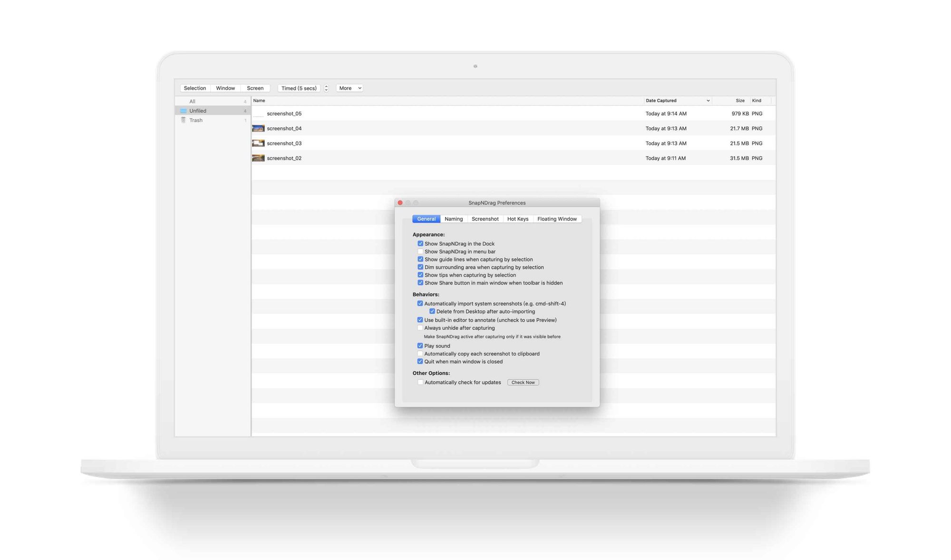Select the General preferences tab icon
951x560 pixels.
tap(426, 219)
